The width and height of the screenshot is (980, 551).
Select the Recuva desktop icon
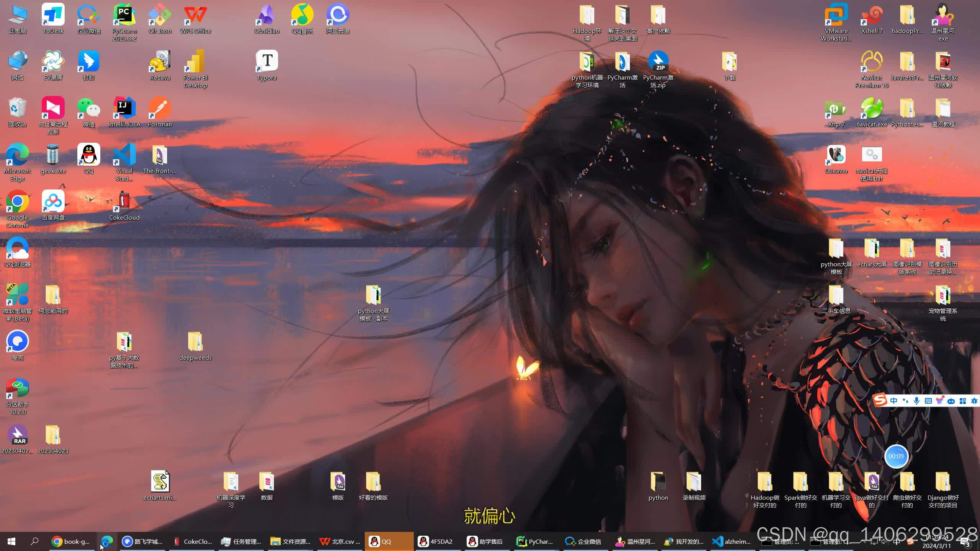coord(160,66)
